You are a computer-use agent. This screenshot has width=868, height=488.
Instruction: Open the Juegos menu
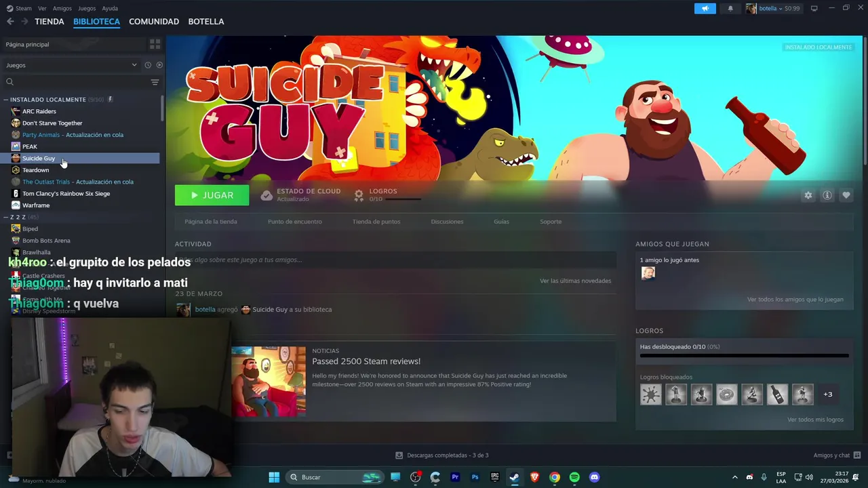coord(87,8)
